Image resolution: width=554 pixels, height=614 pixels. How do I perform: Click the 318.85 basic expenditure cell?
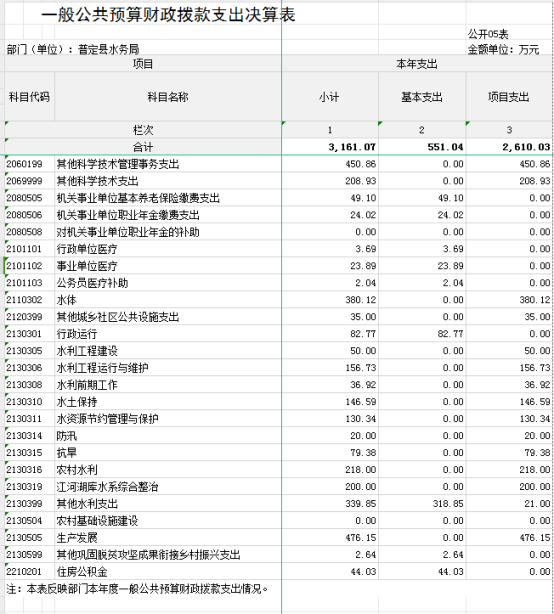(422, 504)
